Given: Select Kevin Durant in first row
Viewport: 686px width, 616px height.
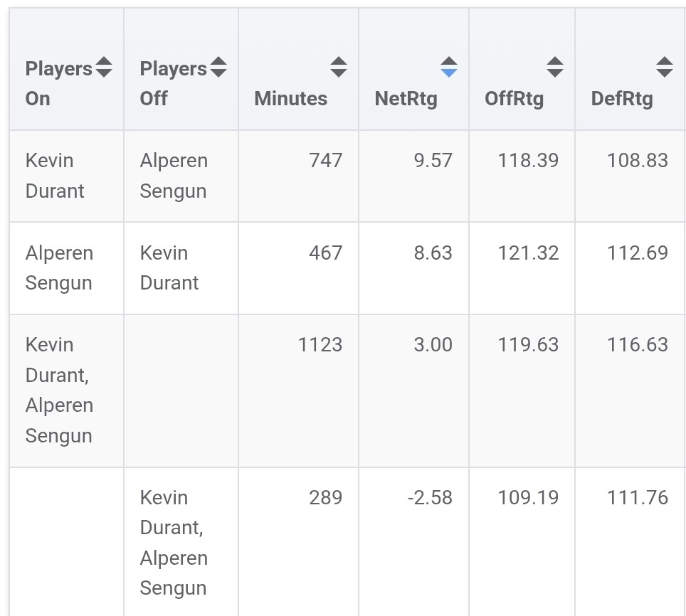Looking at the screenshot, I should 55,176.
